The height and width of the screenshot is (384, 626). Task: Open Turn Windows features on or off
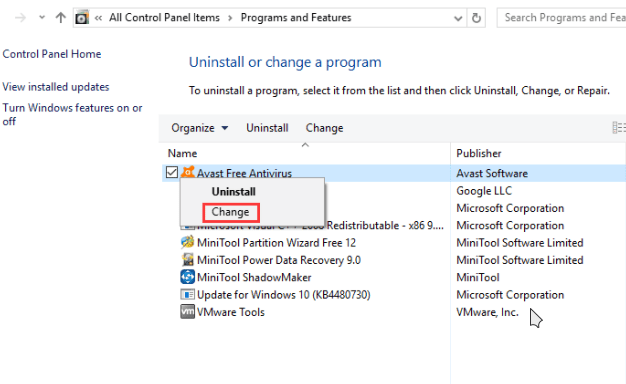(72, 114)
